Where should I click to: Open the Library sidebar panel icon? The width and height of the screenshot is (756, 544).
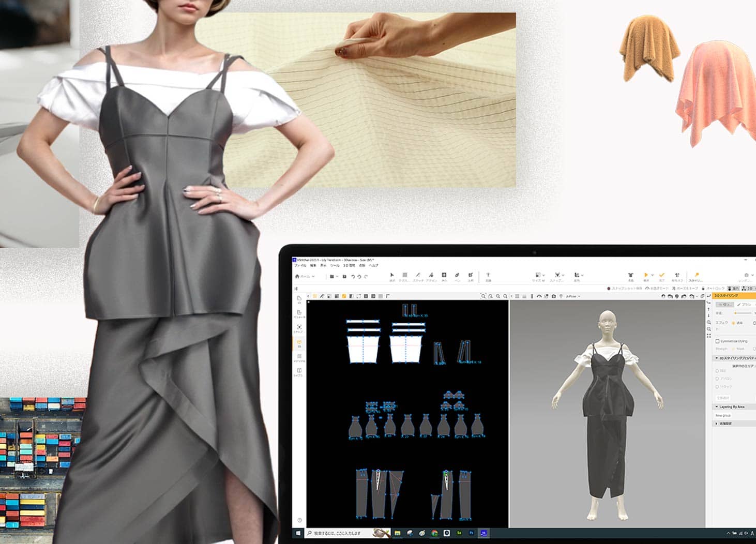pyautogui.click(x=299, y=372)
